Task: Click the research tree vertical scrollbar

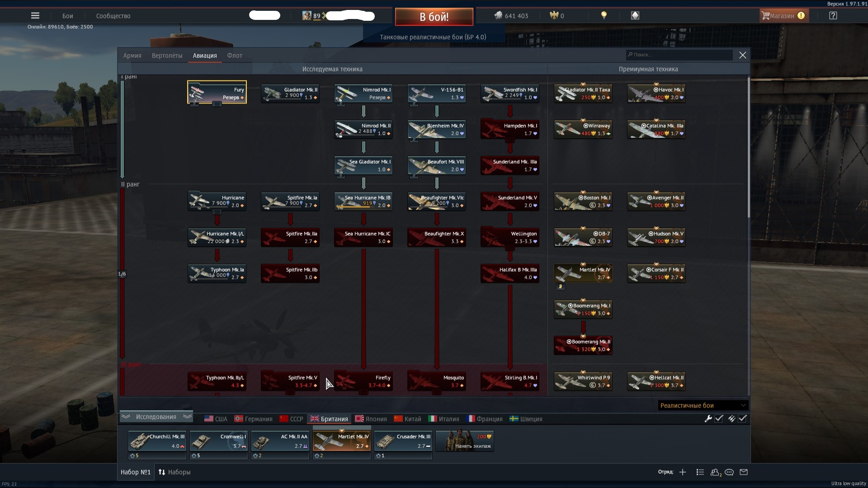Action: [749, 147]
